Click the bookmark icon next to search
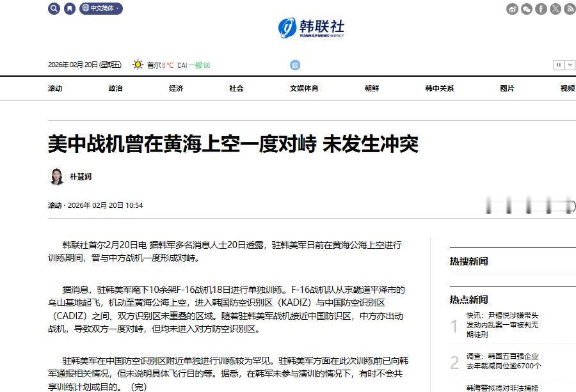Image resolution: width=576 pixels, height=392 pixels. click(x=69, y=8)
